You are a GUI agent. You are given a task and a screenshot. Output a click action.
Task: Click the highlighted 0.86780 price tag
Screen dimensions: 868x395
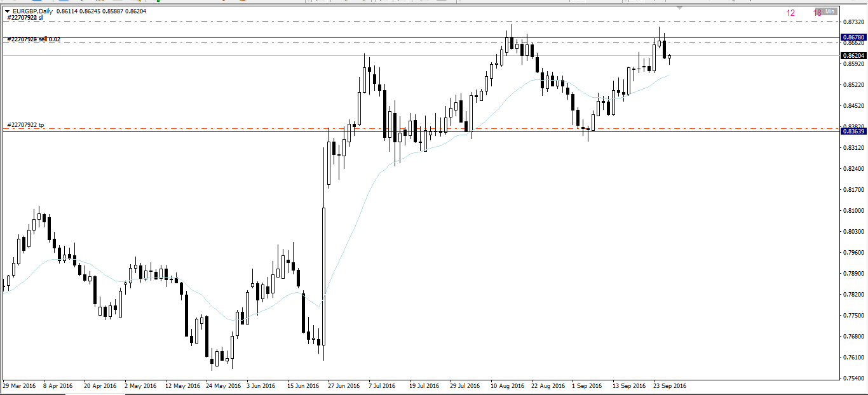point(853,37)
